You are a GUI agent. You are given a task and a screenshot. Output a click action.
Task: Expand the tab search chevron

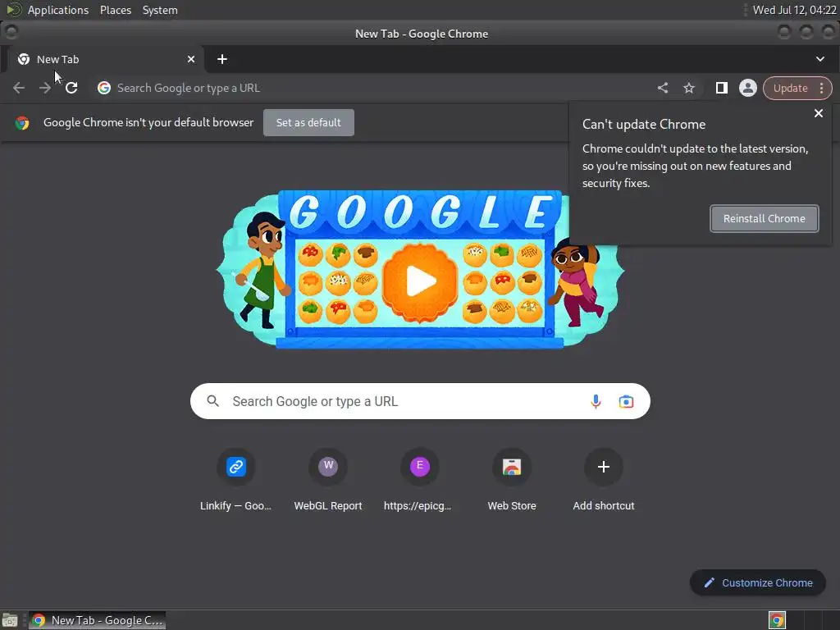coord(820,59)
